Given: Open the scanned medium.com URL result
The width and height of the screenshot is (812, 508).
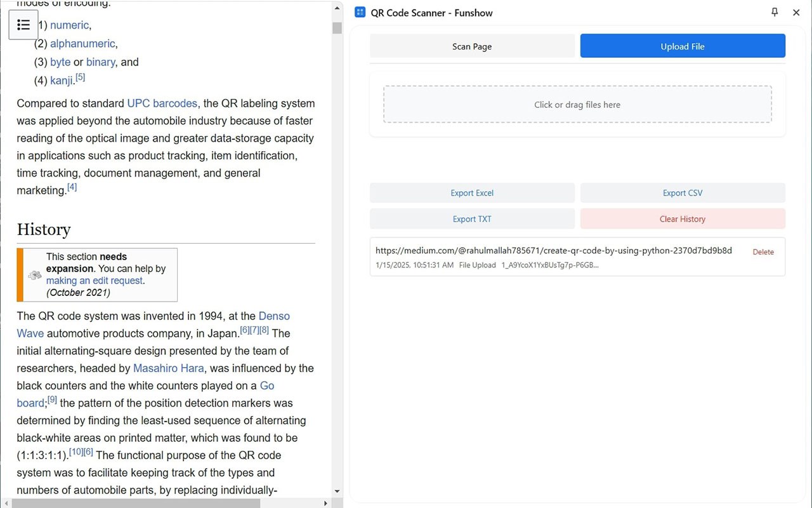Looking at the screenshot, I should pyautogui.click(x=553, y=251).
